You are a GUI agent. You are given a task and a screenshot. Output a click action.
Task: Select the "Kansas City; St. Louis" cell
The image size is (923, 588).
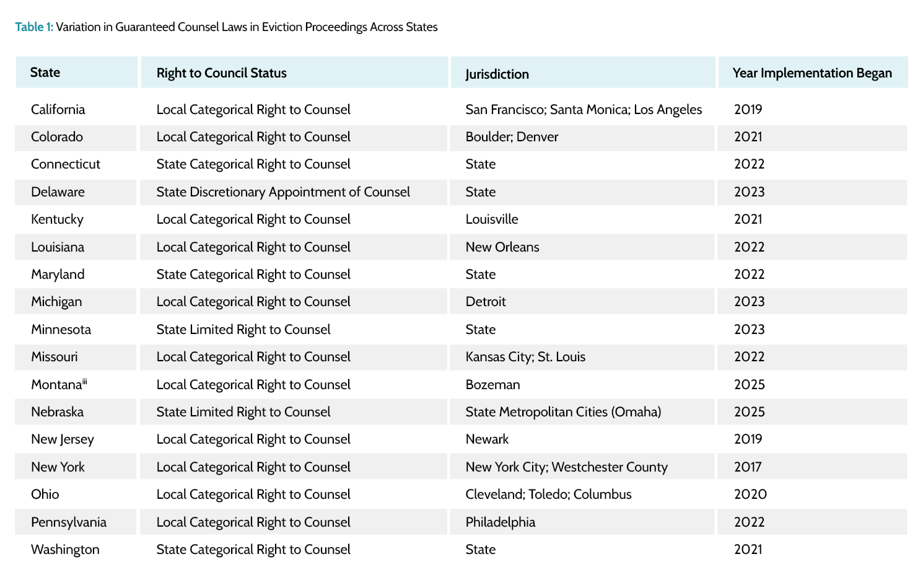coord(525,357)
